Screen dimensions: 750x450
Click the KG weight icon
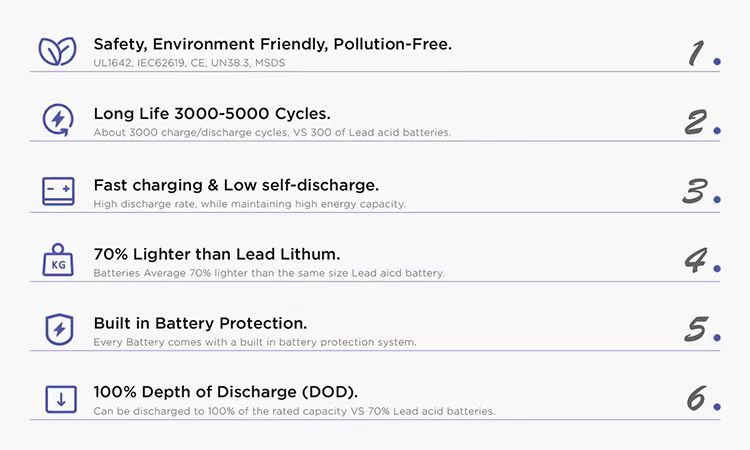58,260
